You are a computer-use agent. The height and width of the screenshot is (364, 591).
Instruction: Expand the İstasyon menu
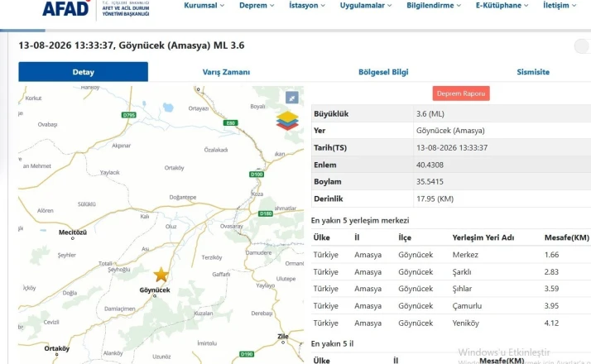tap(307, 5)
